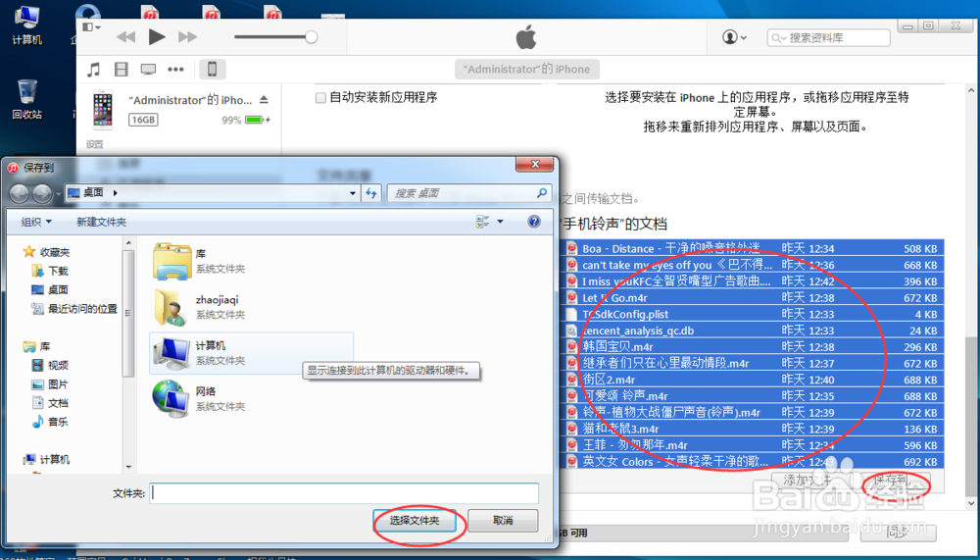Select the iPhone device button

[x=212, y=70]
